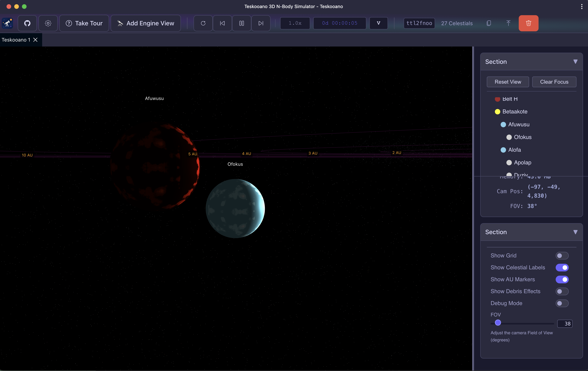
Task: Collapse the upper Section panel arrow
Action: [x=575, y=62]
